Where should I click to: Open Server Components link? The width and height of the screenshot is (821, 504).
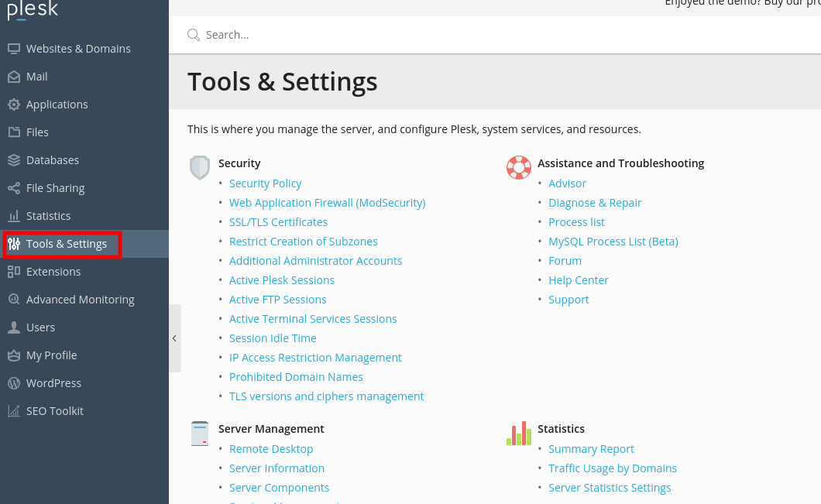[279, 488]
